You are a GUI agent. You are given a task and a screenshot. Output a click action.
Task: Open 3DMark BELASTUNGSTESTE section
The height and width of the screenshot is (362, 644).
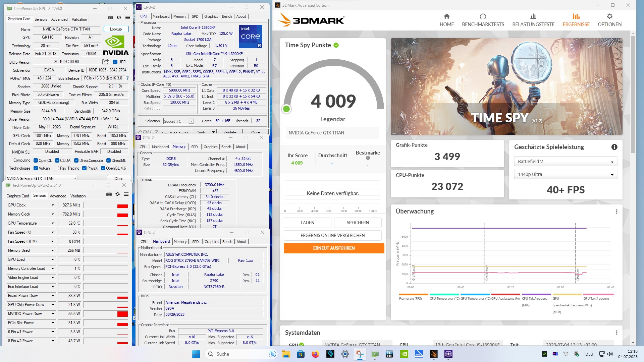533,20
